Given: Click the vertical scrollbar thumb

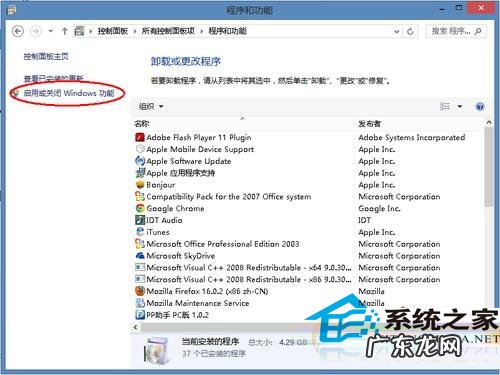Looking at the screenshot, I should (x=489, y=167).
